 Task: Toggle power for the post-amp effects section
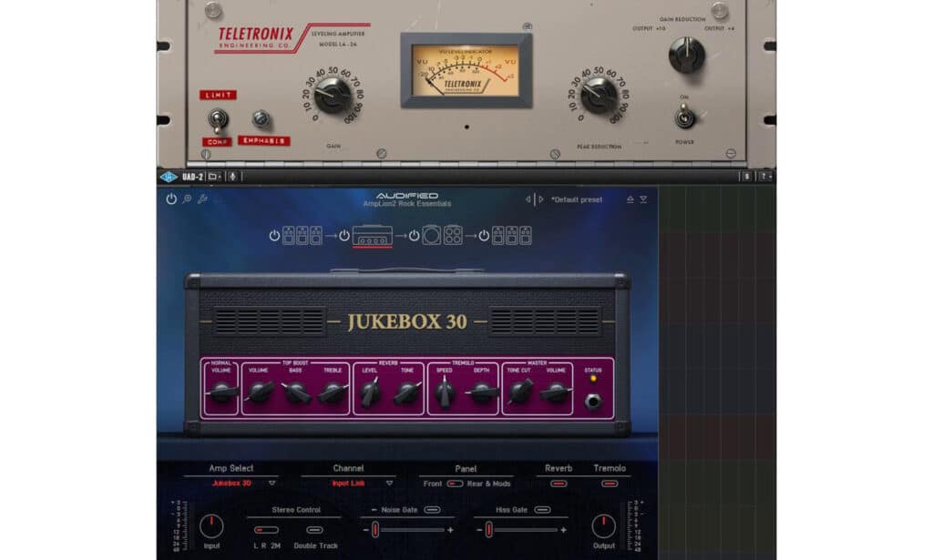(x=484, y=236)
